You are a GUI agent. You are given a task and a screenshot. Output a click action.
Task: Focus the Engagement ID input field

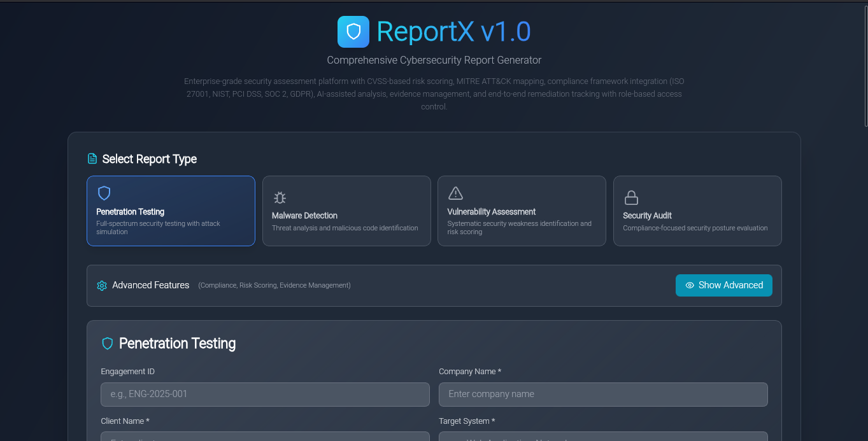coord(265,395)
